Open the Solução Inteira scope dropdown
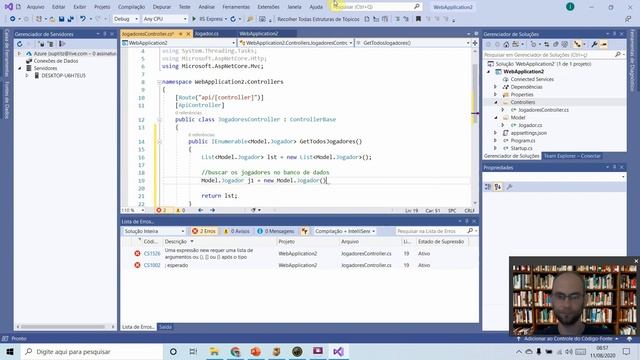 pos(154,231)
